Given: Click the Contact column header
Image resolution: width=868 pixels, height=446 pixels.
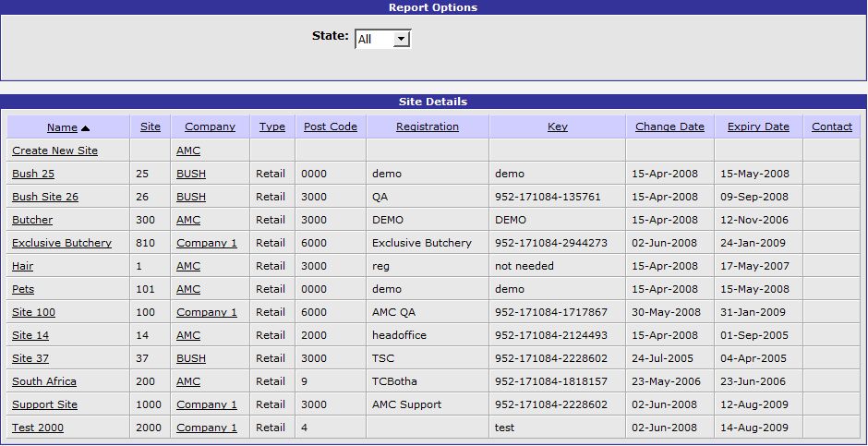Looking at the screenshot, I should tap(832, 127).
